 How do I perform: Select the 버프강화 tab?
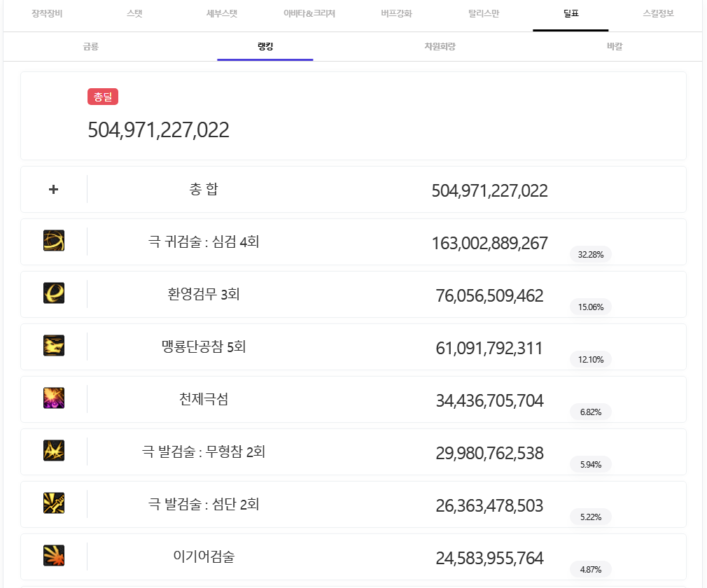tap(396, 14)
